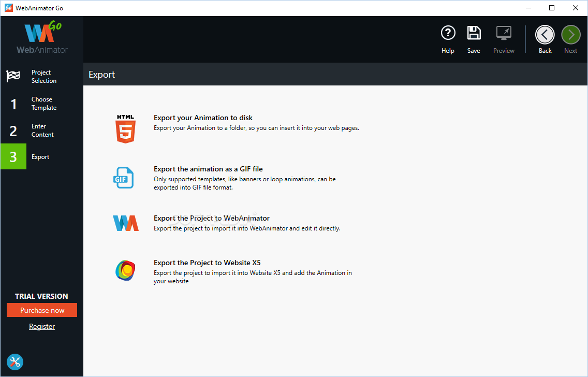Click the Help text label
Image resolution: width=588 pixels, height=377 pixels.
click(x=448, y=51)
